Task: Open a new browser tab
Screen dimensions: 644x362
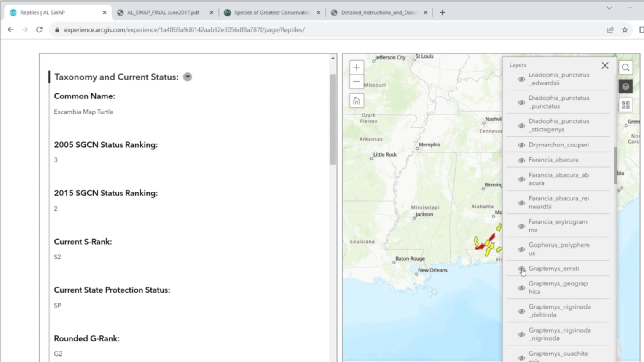Action: coord(442,12)
